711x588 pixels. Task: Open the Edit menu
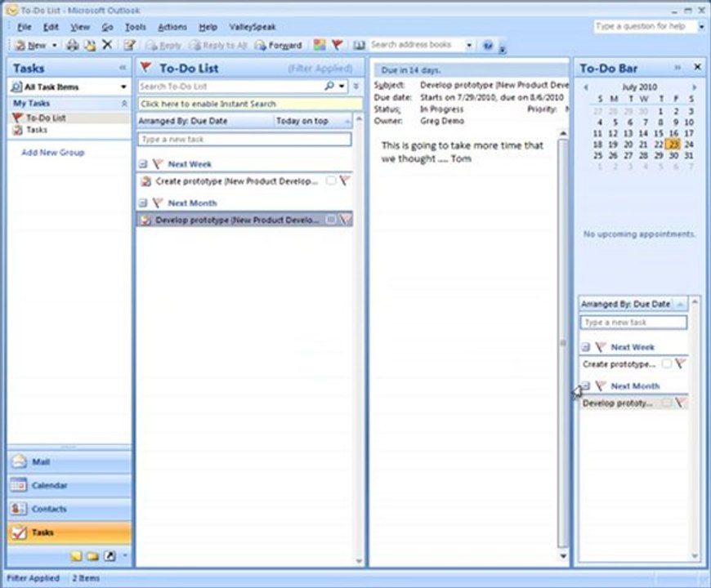(51, 27)
